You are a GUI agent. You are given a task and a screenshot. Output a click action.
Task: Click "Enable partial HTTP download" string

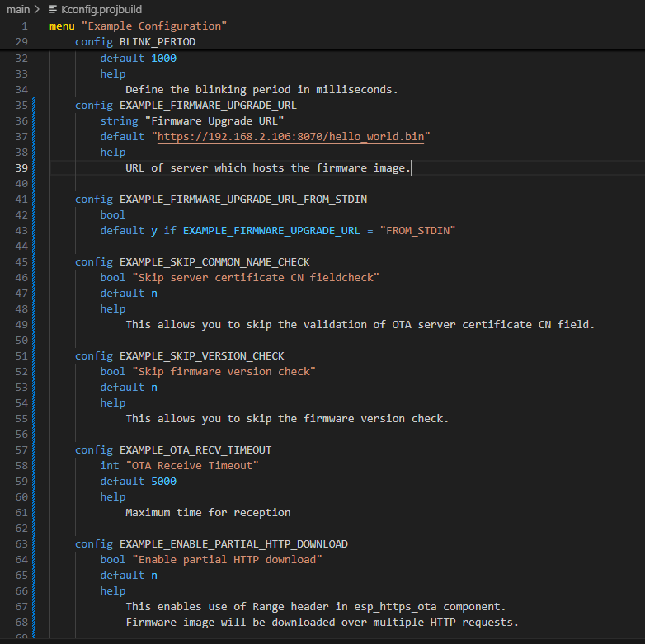coord(227,560)
